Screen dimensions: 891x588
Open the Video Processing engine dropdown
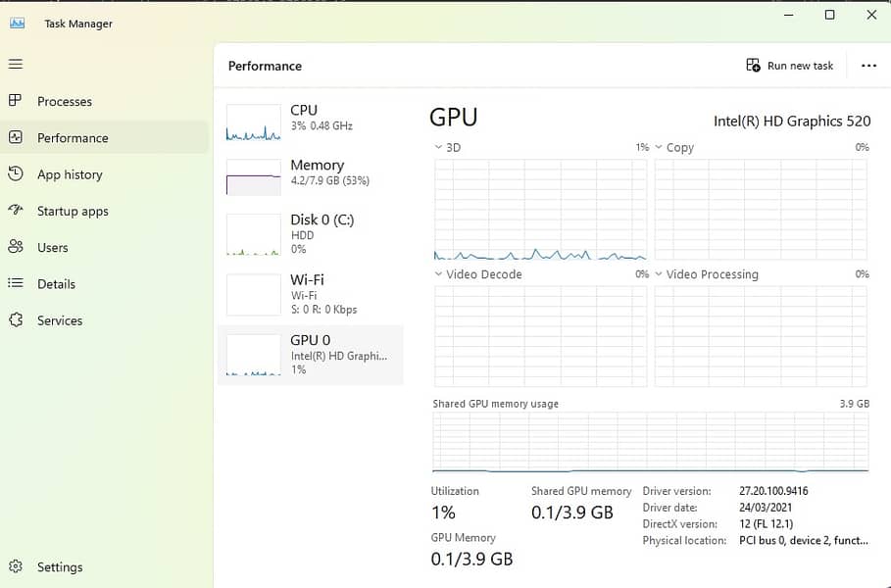click(660, 274)
